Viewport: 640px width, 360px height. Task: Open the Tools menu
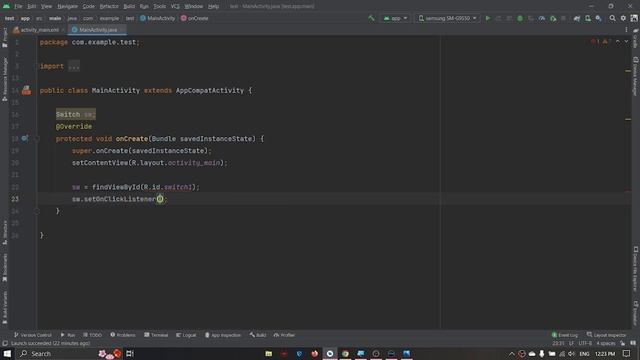pyautogui.click(x=160, y=7)
